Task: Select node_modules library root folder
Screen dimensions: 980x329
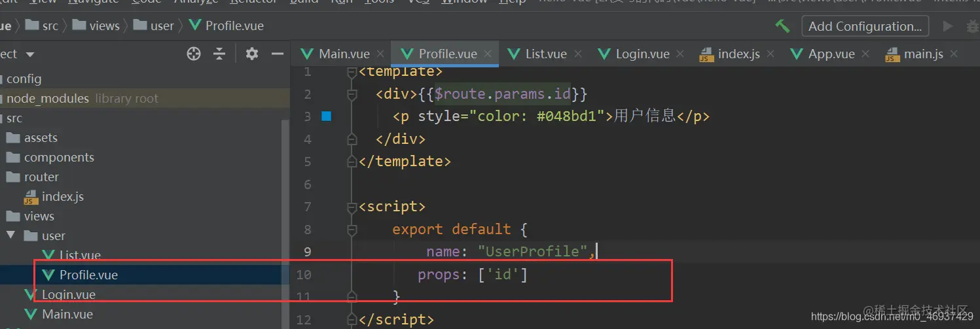Action: pos(82,98)
